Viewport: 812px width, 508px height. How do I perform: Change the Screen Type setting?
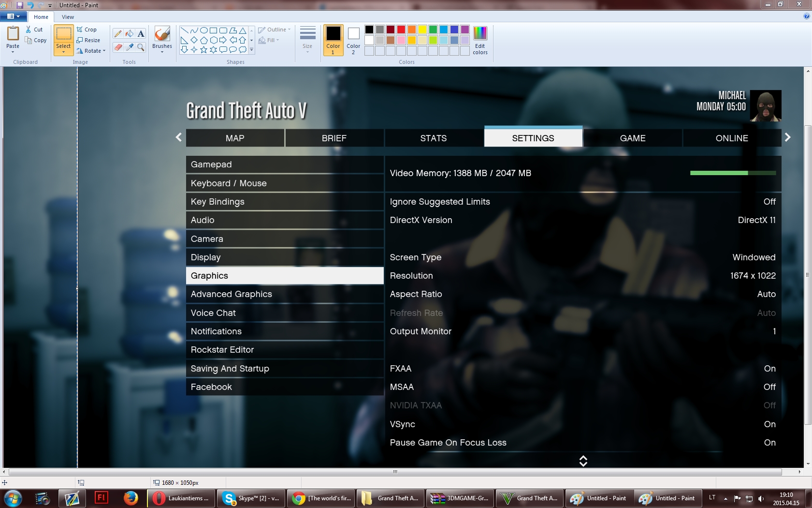point(582,257)
